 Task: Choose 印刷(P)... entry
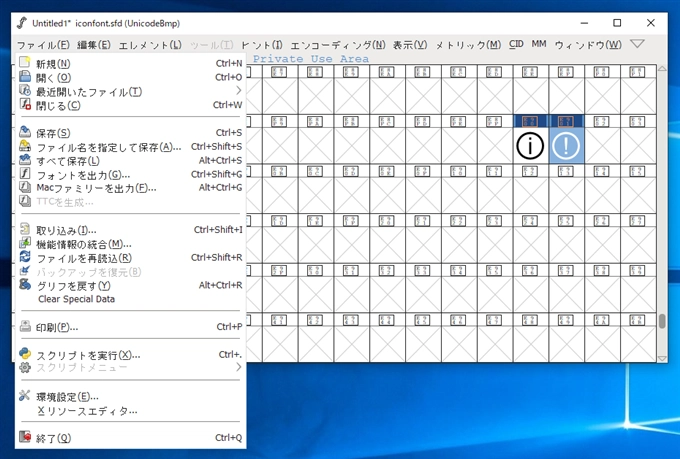[131, 327]
